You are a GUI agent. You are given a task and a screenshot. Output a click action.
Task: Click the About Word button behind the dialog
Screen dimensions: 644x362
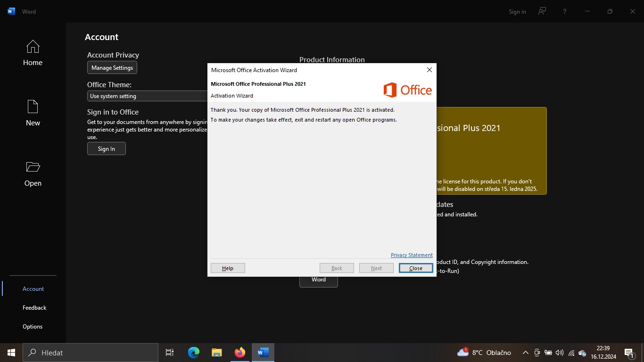319,281
